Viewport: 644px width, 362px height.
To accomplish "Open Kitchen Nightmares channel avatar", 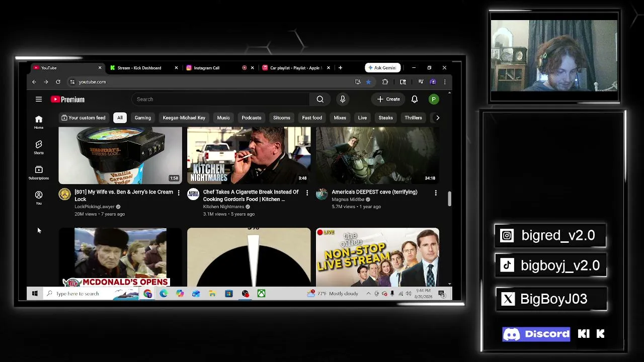I will tap(193, 194).
